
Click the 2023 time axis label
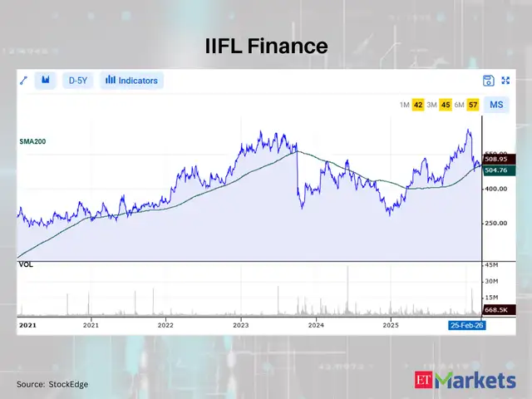(241, 325)
